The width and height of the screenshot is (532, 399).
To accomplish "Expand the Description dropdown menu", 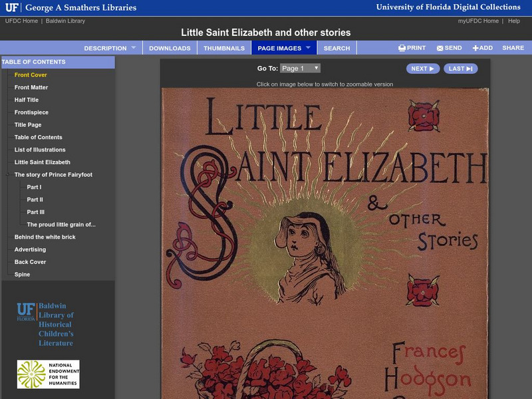I will tap(108, 47).
